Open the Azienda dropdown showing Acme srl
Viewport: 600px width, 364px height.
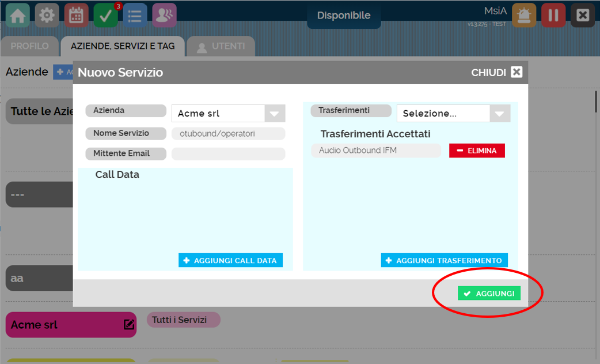coord(228,113)
